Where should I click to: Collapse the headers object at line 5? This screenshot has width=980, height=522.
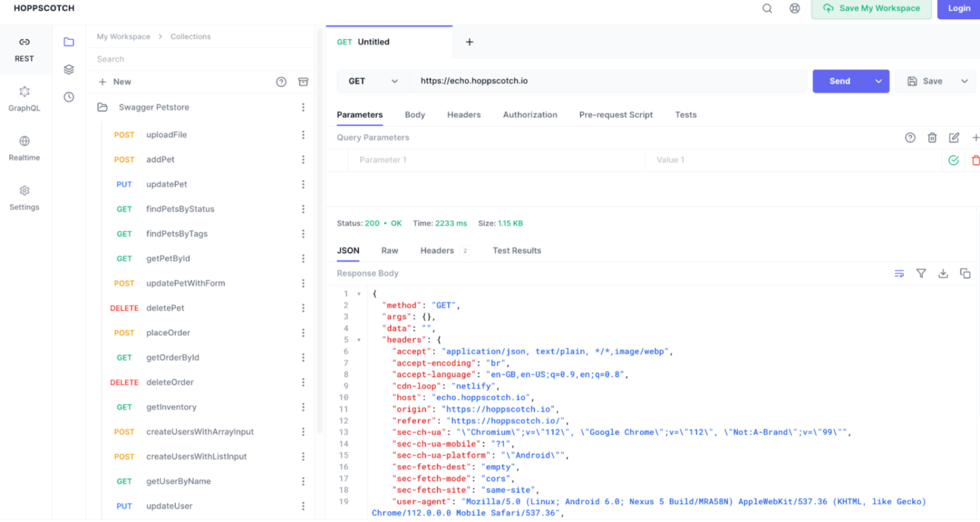pos(359,340)
